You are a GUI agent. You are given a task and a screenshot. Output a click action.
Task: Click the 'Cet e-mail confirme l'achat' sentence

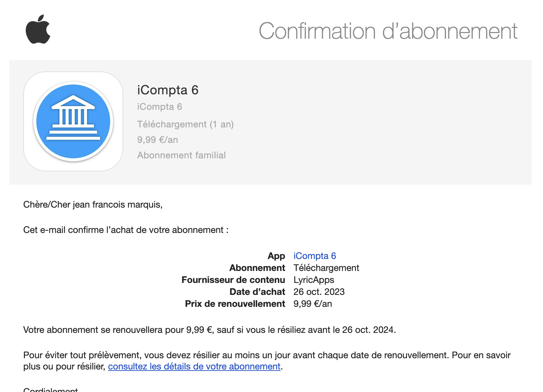pyautogui.click(x=126, y=230)
